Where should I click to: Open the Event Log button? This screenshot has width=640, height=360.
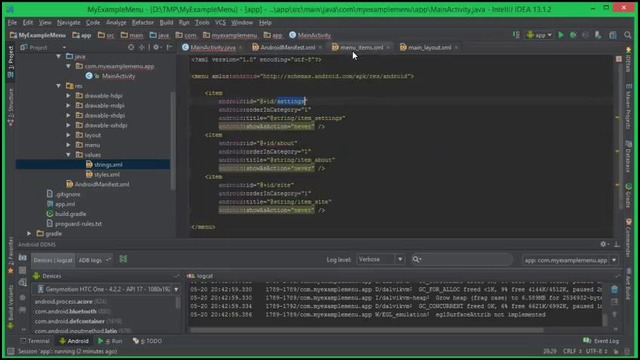(x=601, y=341)
